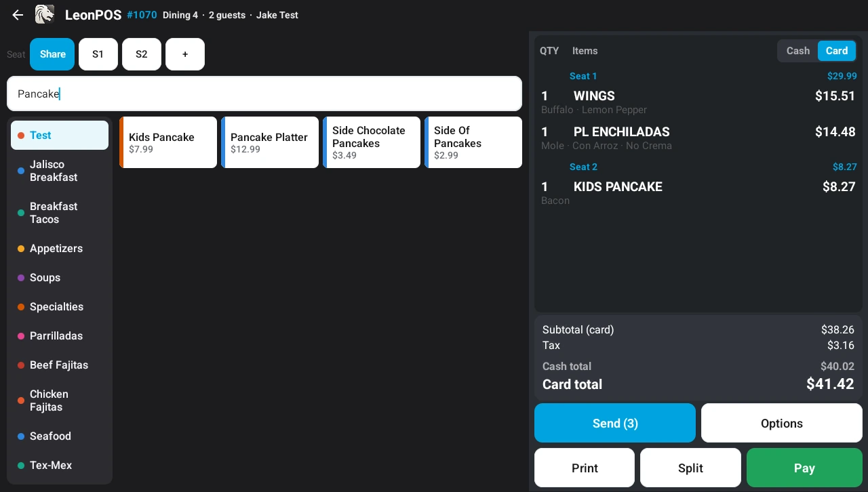Open the Parrilladas category
This screenshot has width=868, height=492.
tap(60, 336)
